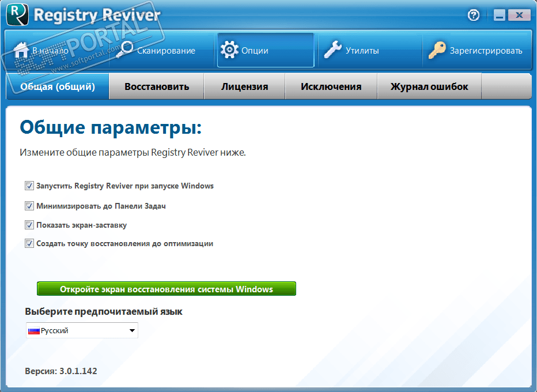Image resolution: width=537 pixels, height=392 pixels.
Task: Click Откройте экран восстановления системы Windows button
Action: pos(167,289)
